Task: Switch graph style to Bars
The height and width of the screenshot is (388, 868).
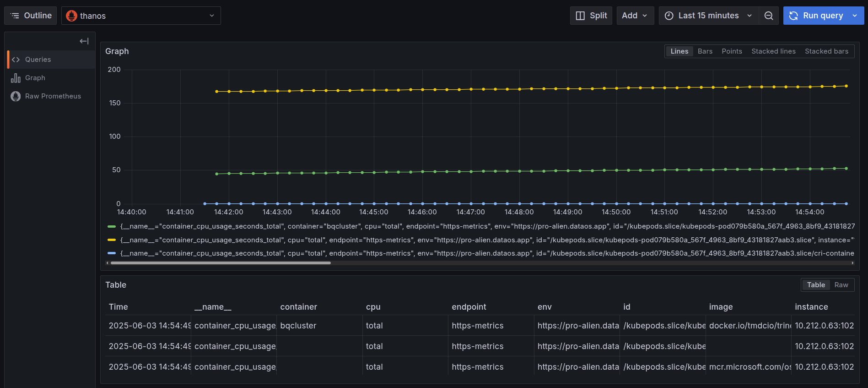Action: point(705,51)
